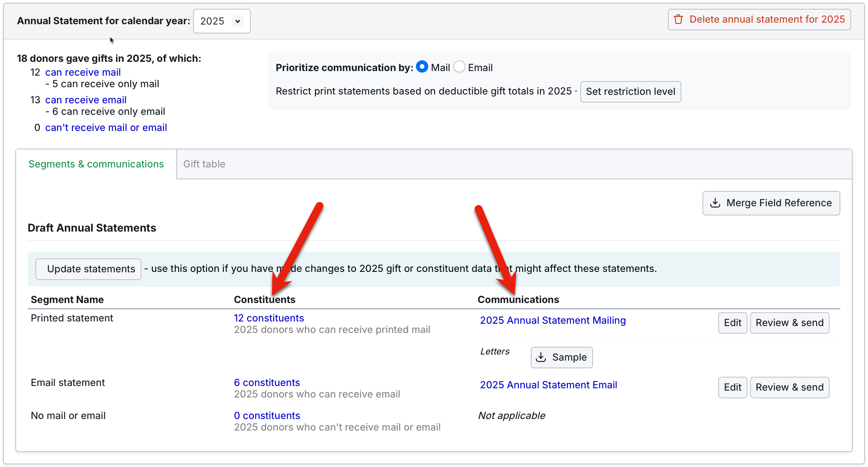Open 2025 Annual Statement Email link
The image size is (868, 467).
[548, 385]
